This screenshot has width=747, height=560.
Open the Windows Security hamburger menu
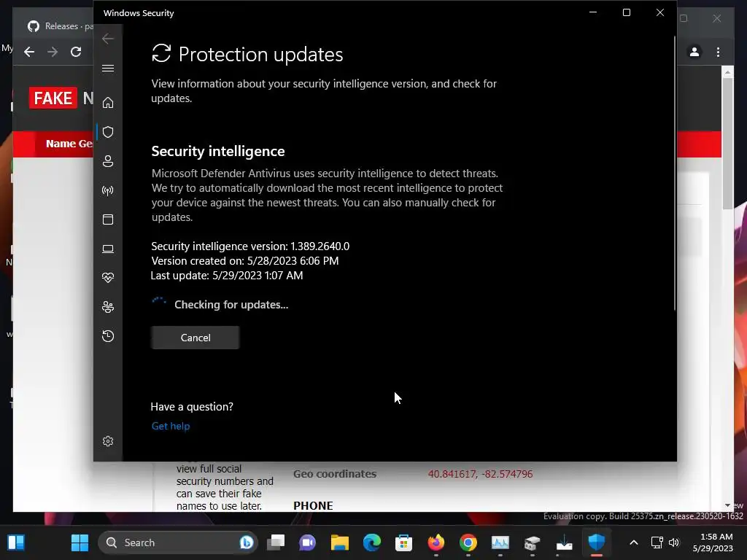click(x=108, y=68)
